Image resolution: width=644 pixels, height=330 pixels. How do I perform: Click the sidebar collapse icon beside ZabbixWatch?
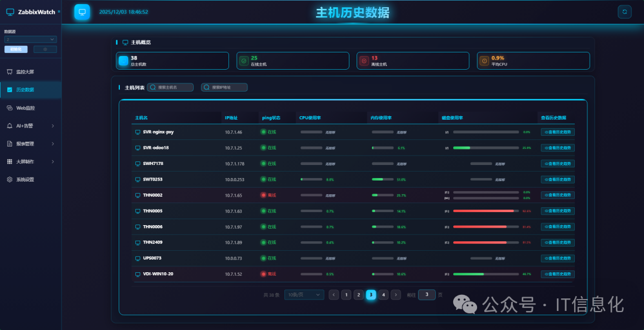point(59,11)
